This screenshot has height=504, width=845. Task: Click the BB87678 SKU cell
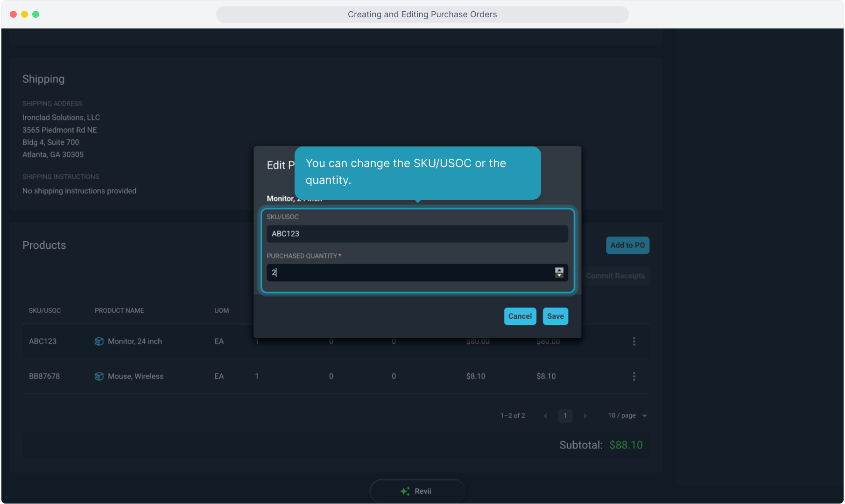[x=44, y=376]
